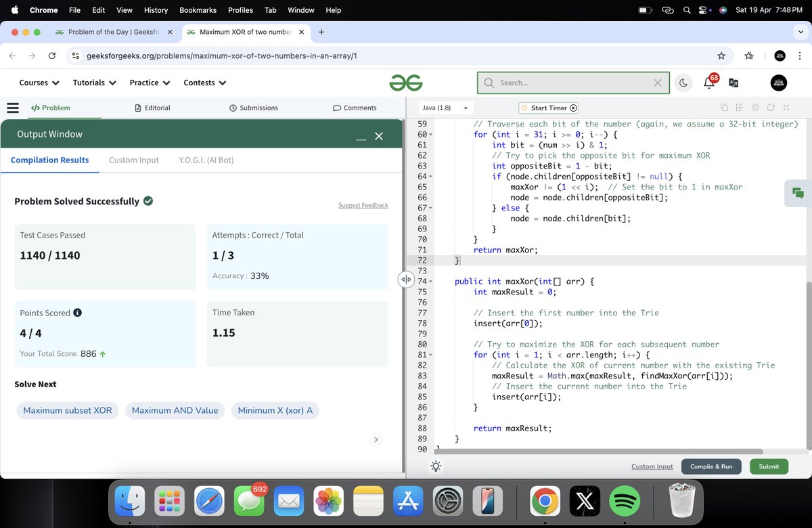Go back in Chrome
812x528 pixels.
[13, 56]
